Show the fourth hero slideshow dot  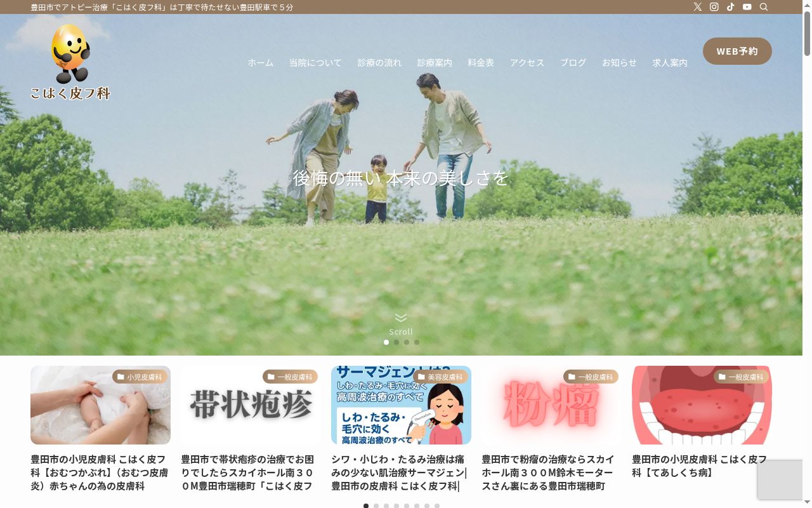point(417,342)
